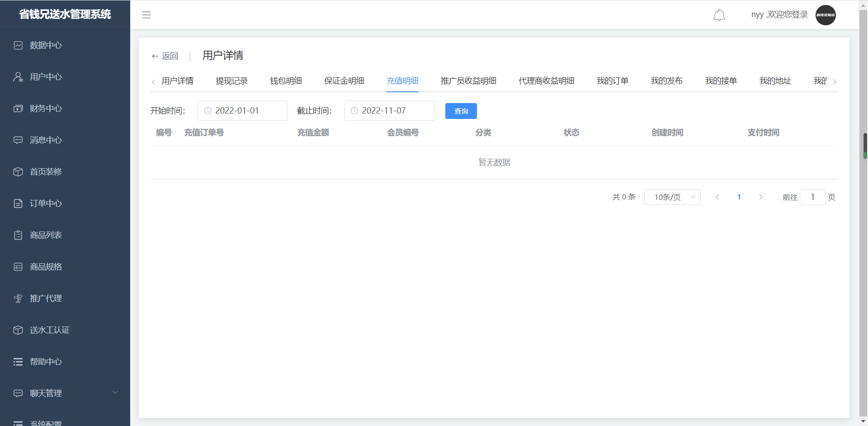Click the 财务中心 wallet icon
The height and width of the screenshot is (426, 868).
18,109
